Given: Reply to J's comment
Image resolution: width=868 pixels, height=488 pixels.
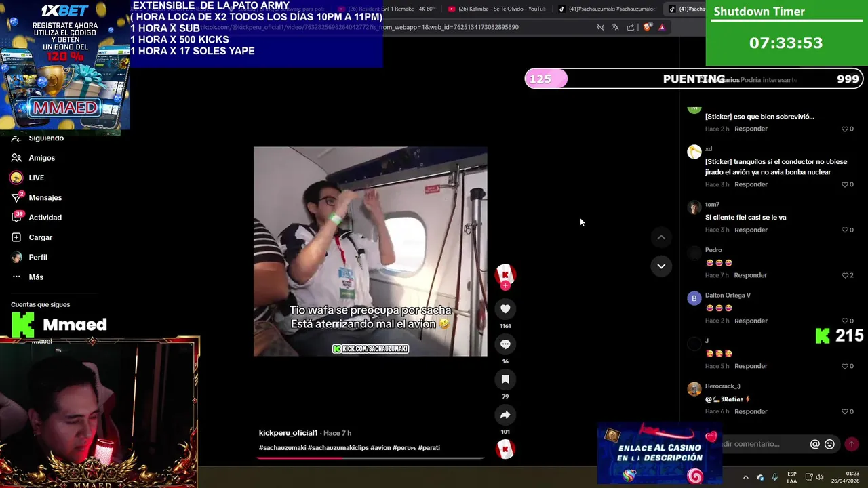Looking at the screenshot, I should point(751,366).
